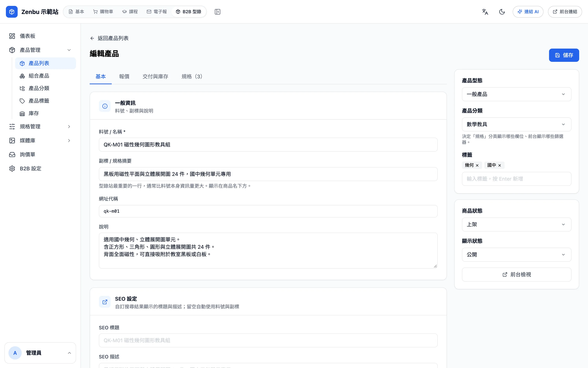Click the 儀表板 dashboard grid icon
Image resolution: width=588 pixels, height=368 pixels.
click(x=12, y=36)
